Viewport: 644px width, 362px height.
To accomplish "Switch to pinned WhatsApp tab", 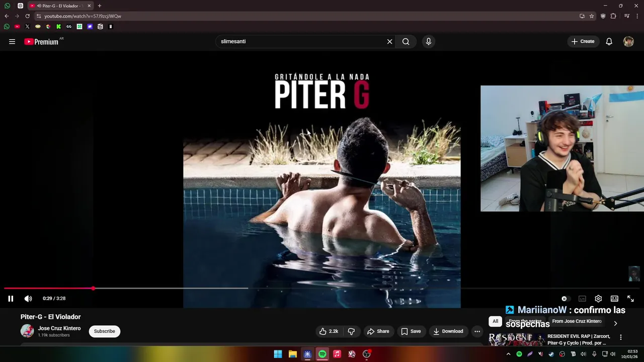I will pos(7,6).
